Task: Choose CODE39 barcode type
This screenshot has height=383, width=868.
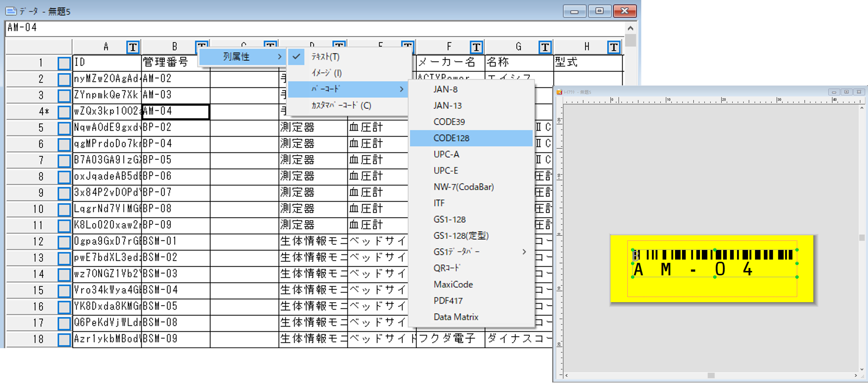Action: pyautogui.click(x=471, y=121)
